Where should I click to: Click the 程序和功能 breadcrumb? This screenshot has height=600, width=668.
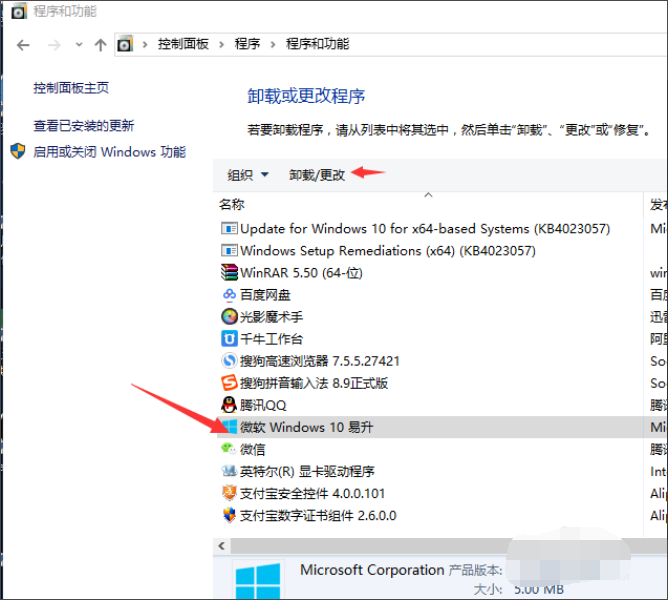317,44
